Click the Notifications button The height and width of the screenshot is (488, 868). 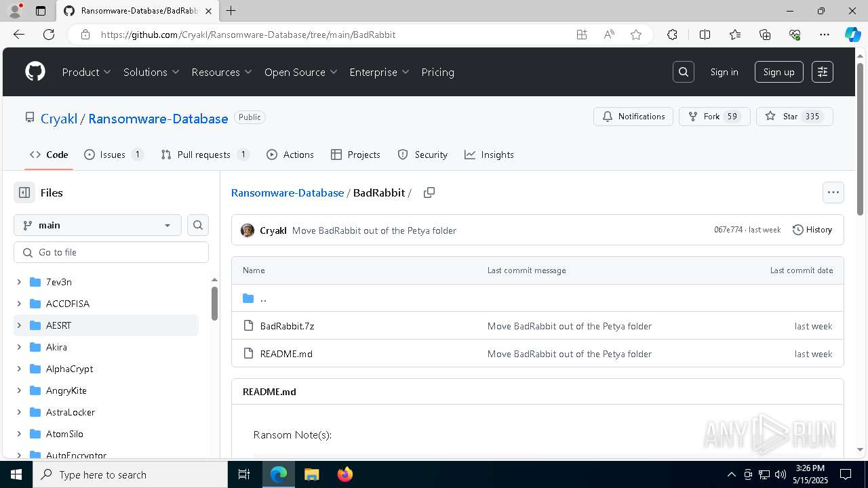coord(633,117)
